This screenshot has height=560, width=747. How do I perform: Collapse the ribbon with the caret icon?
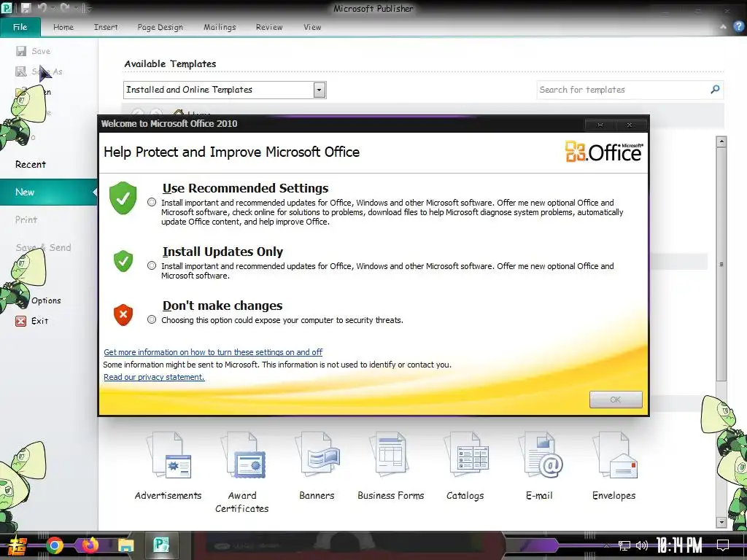tap(723, 27)
